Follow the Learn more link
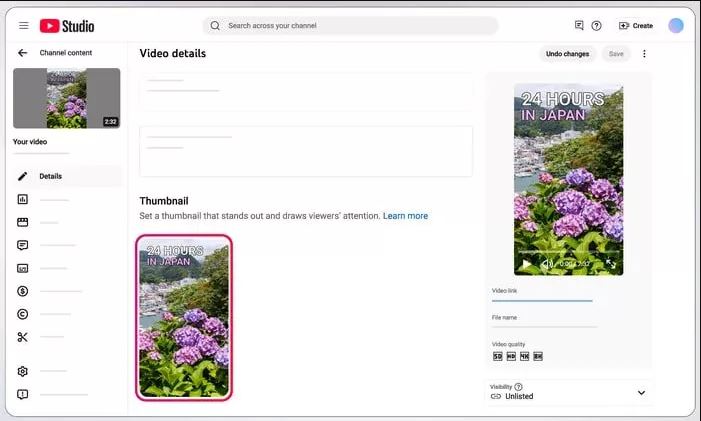 click(x=405, y=216)
